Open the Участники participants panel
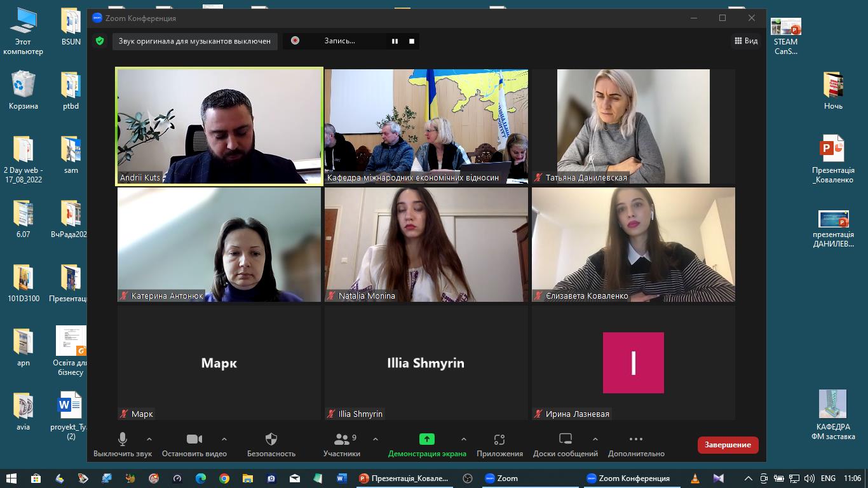 [342, 444]
